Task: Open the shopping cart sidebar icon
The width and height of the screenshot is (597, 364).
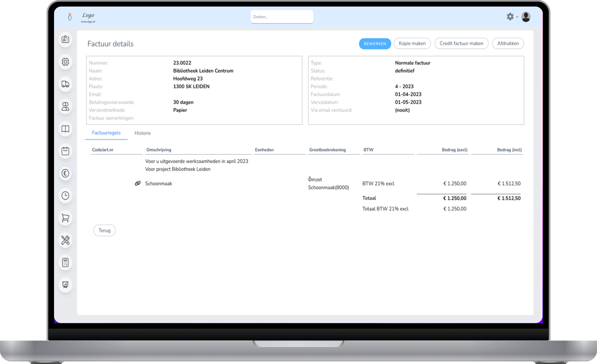Action: tap(65, 218)
